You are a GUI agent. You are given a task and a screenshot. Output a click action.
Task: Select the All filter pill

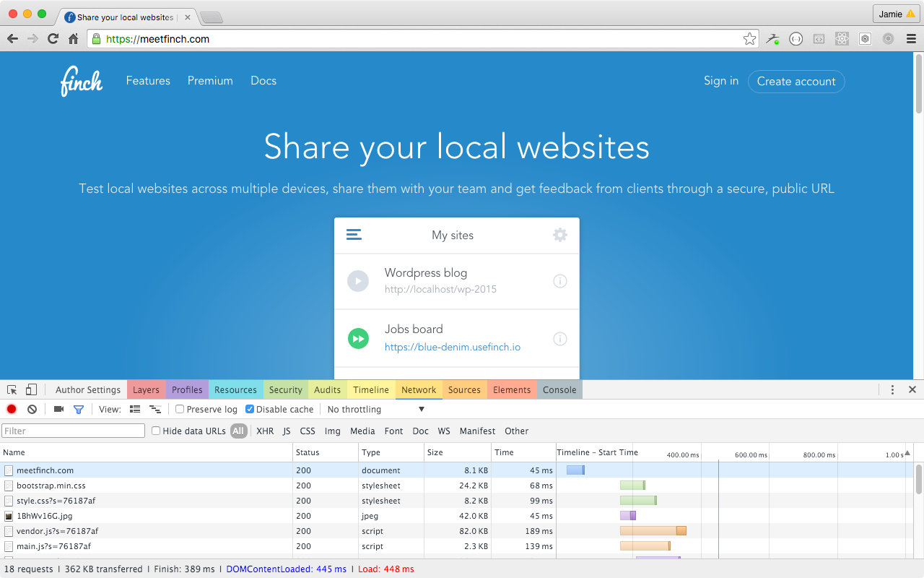tap(238, 431)
